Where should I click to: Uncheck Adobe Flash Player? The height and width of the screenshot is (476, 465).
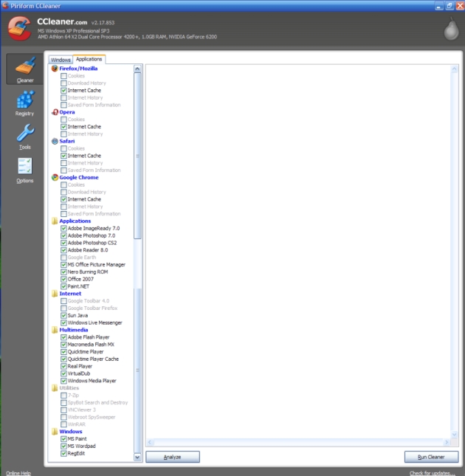pos(63,337)
